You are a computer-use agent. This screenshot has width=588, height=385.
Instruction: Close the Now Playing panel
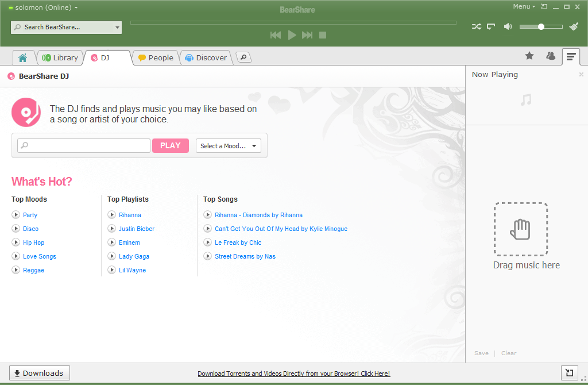pyautogui.click(x=581, y=74)
